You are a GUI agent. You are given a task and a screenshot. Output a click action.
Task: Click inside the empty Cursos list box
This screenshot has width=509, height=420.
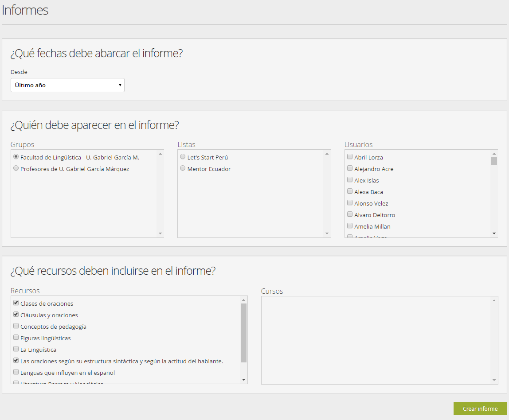(x=377, y=339)
